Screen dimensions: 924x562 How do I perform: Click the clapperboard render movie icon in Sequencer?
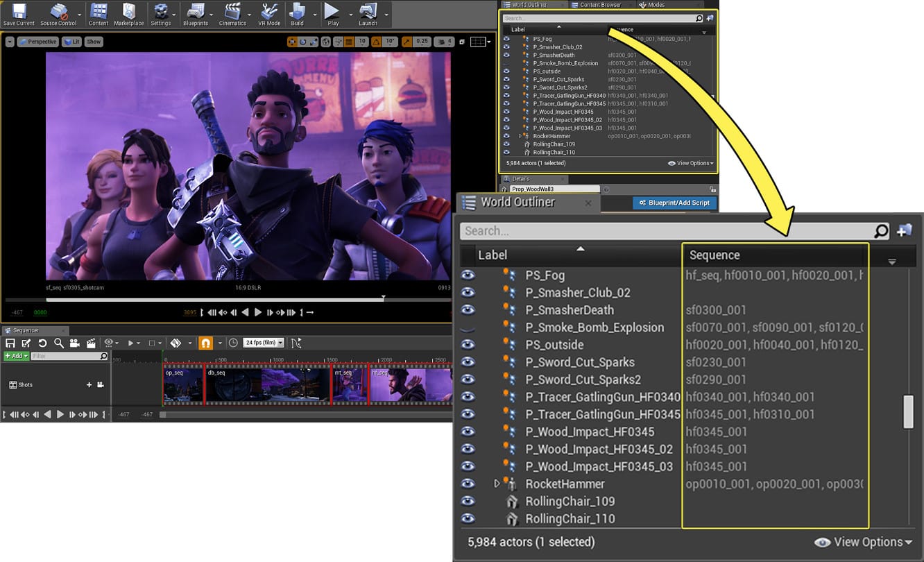coord(91,343)
